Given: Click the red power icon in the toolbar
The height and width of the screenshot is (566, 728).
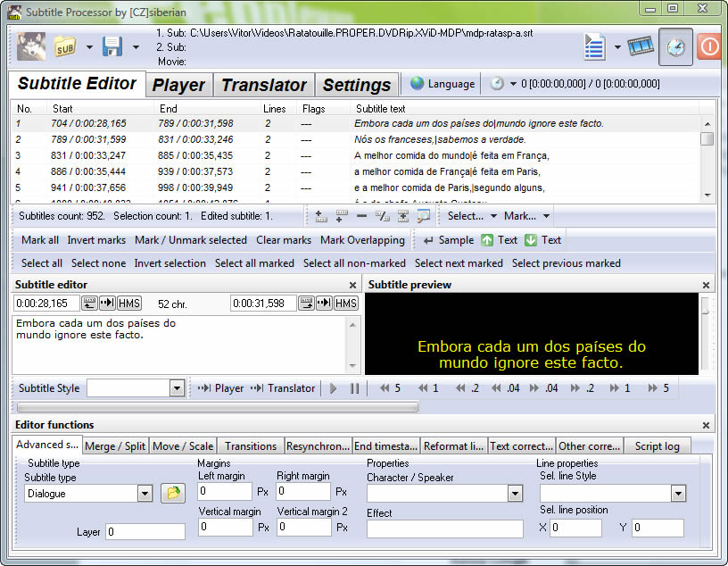Looking at the screenshot, I should pos(710,46).
